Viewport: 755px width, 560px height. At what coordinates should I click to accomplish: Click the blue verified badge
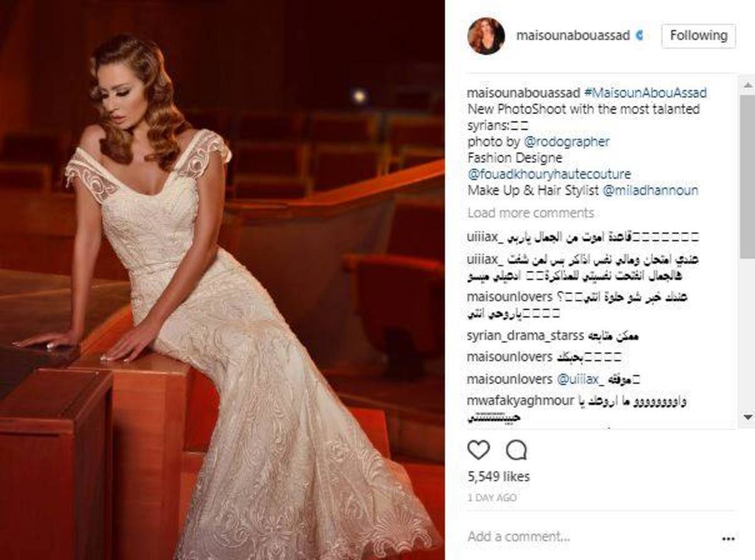(640, 36)
